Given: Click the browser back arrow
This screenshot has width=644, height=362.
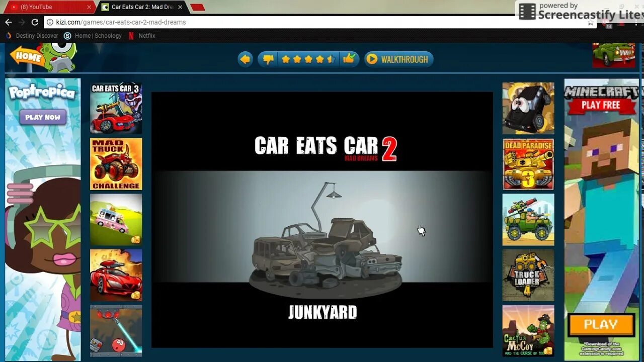Looking at the screenshot, I should tap(9, 22).
